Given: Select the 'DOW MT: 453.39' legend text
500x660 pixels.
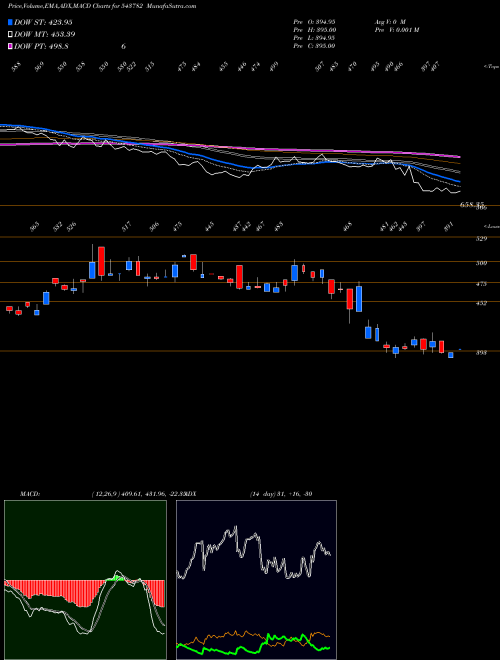Looking at the screenshot, I should pyautogui.click(x=45, y=35).
